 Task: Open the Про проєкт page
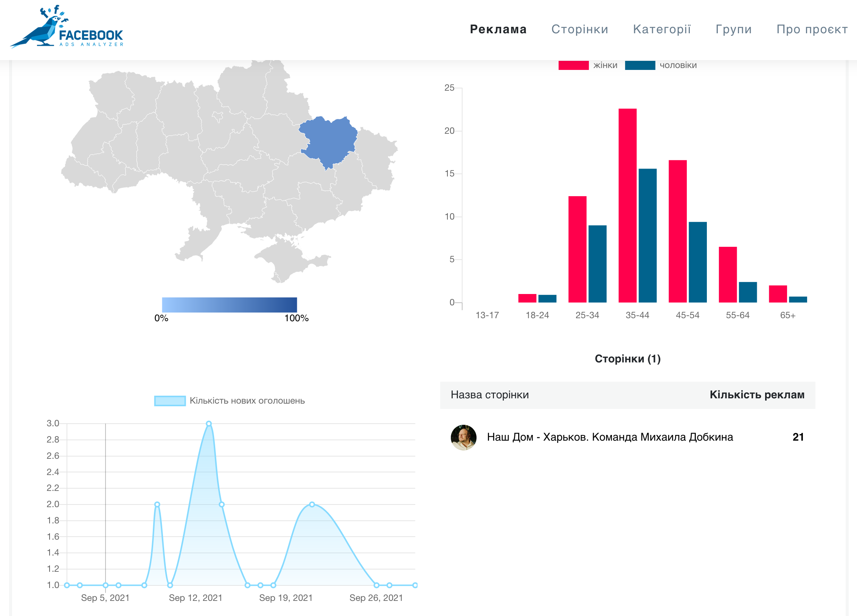click(x=812, y=29)
